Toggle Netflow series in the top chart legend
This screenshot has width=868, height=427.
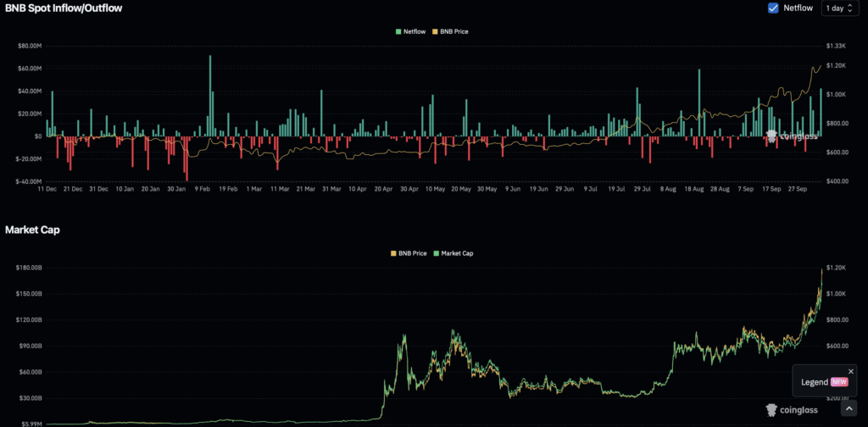[413, 31]
